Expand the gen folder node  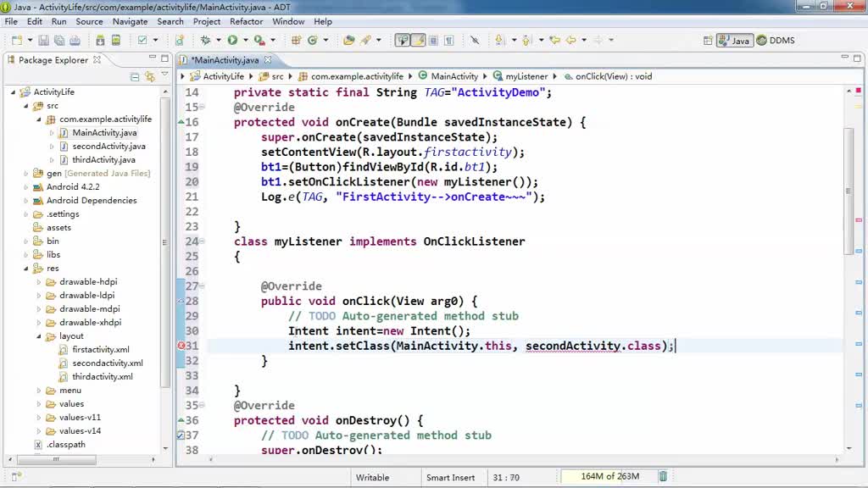pos(26,173)
